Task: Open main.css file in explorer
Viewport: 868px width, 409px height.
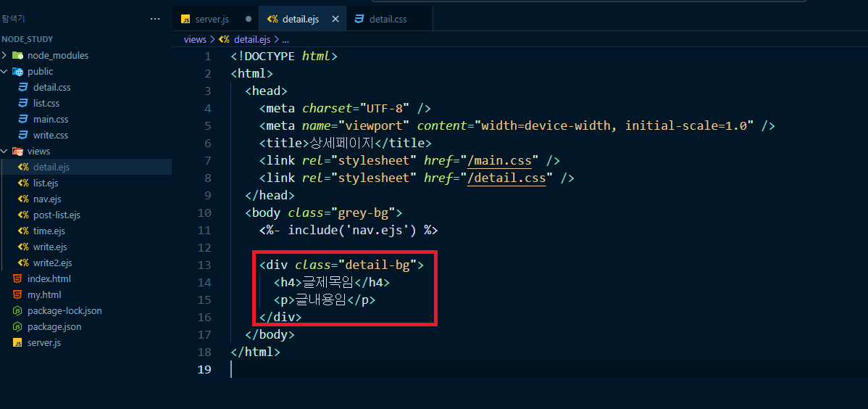Action: click(51, 119)
